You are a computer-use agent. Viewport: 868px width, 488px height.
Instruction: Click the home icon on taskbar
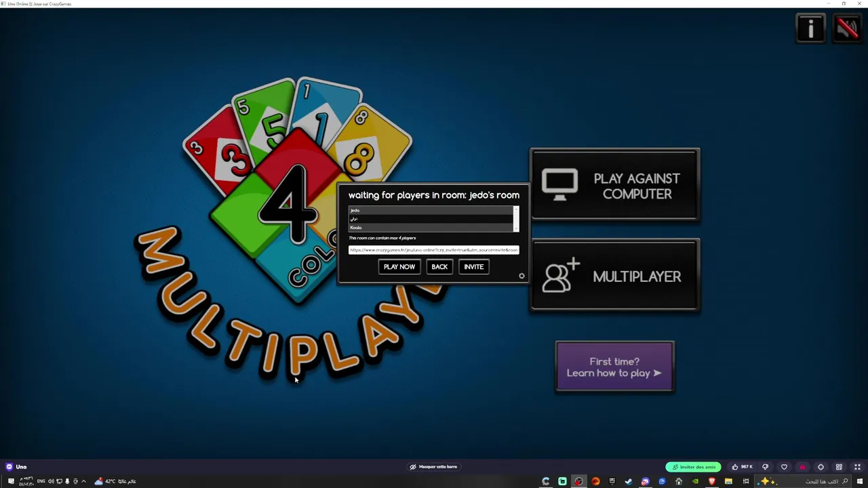coord(678,481)
